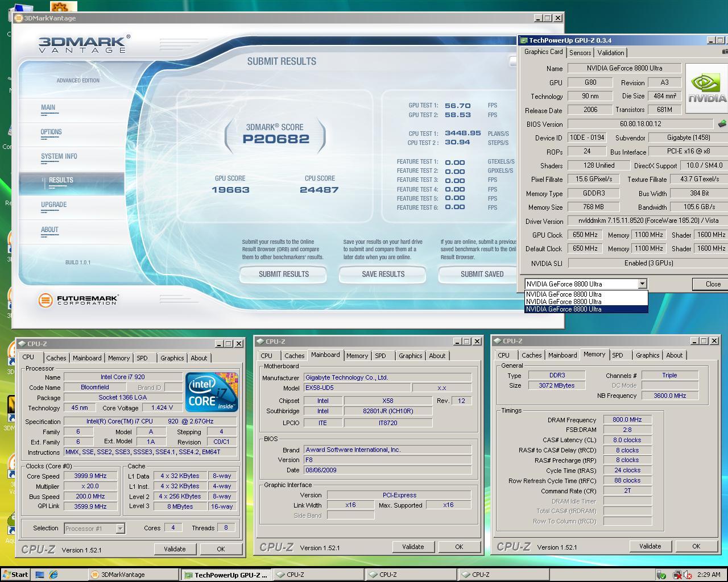Click OK in middle CPU-Z window

459,547
